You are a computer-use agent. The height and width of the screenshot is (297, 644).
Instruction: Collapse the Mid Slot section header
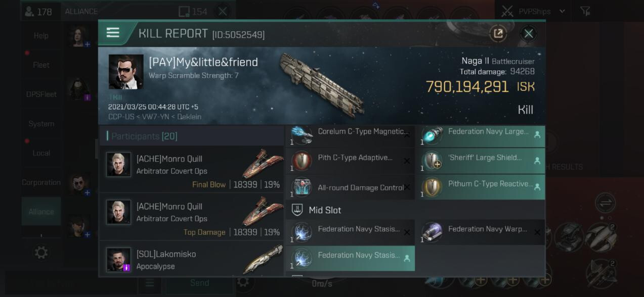click(325, 210)
